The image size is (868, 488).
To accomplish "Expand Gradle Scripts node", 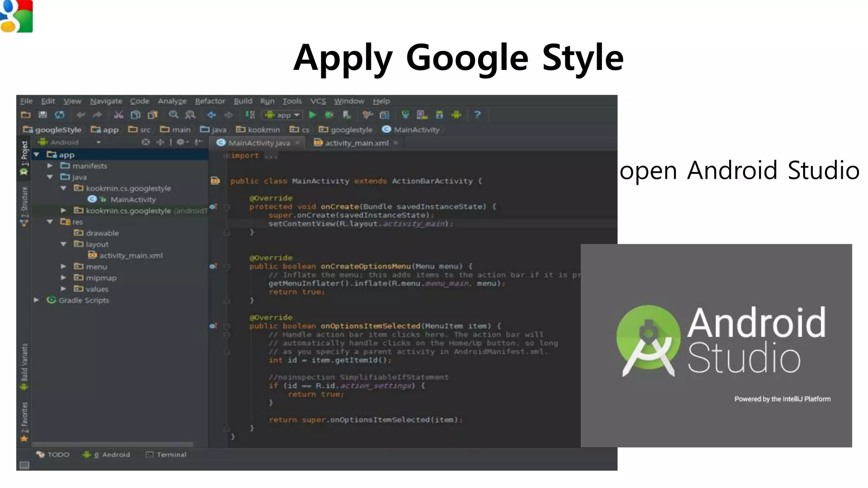I will coord(36,300).
